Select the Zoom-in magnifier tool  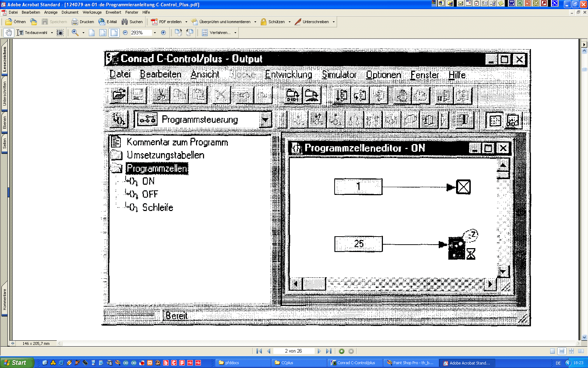pyautogui.click(x=75, y=33)
